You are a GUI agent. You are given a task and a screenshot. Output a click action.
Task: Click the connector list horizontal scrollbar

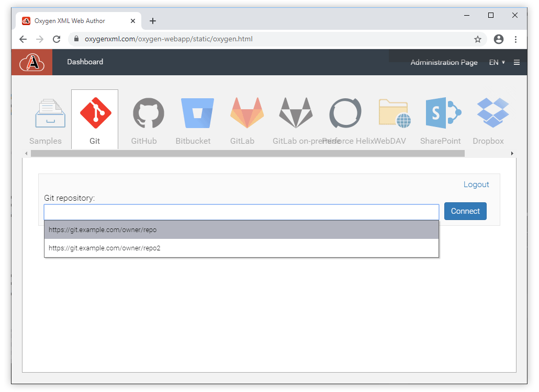click(248, 154)
